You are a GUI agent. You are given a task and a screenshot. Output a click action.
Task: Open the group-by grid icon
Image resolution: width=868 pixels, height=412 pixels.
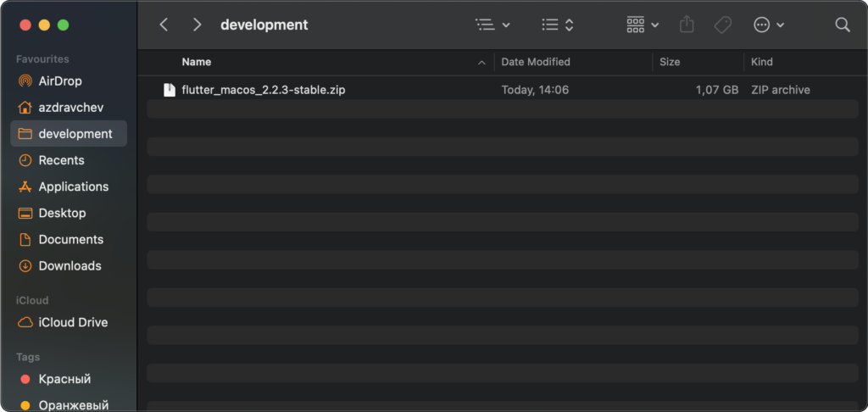[x=636, y=25]
